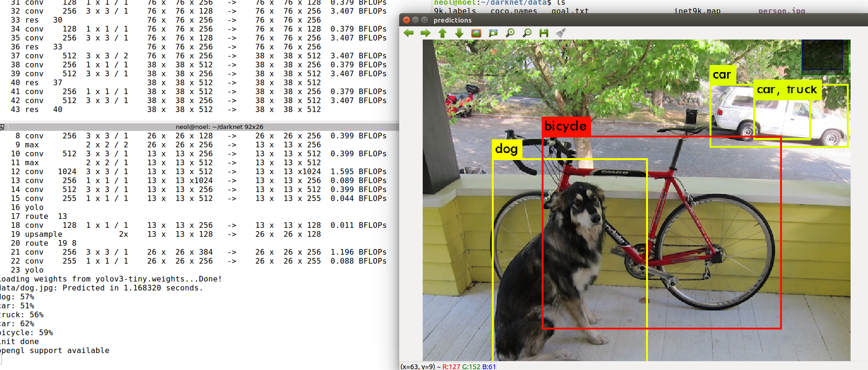This screenshot has height=370, width=868.
Task: Click the 'car: 62%' output line
Action: 17,324
